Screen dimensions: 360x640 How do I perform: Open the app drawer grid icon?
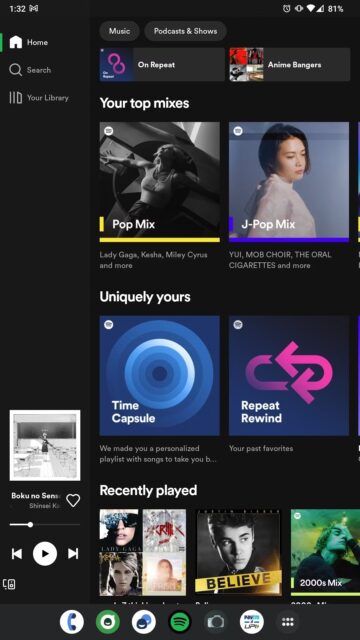pos(288,622)
